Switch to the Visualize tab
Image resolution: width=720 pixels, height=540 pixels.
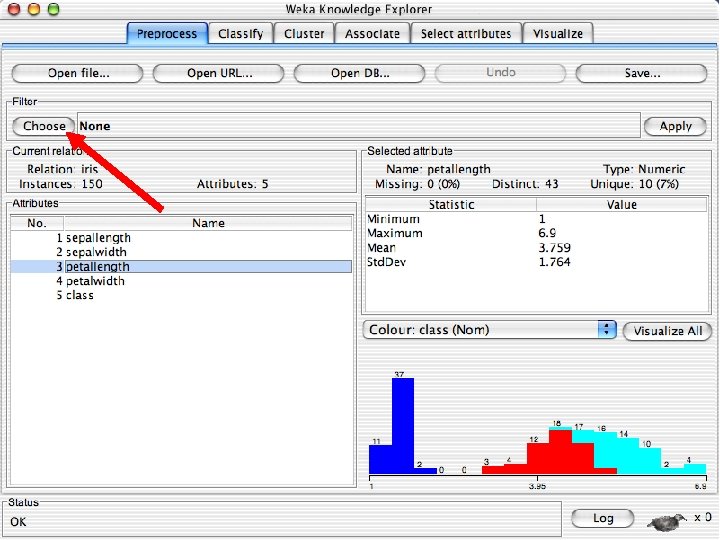[x=558, y=34]
